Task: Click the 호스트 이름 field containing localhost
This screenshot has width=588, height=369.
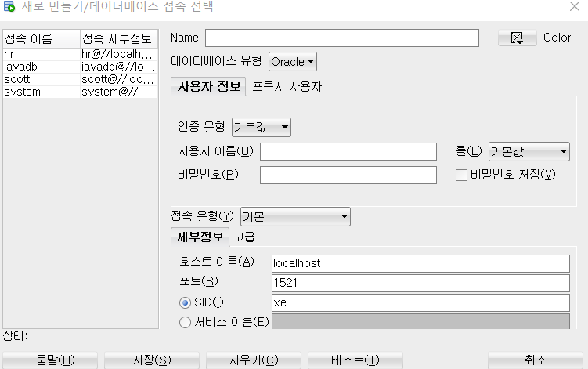Action: [420, 263]
